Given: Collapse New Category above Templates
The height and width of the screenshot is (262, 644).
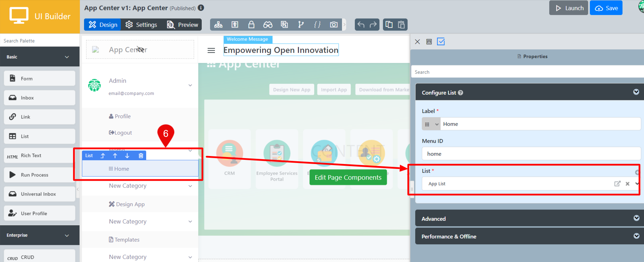Looking at the screenshot, I should pyautogui.click(x=190, y=222).
